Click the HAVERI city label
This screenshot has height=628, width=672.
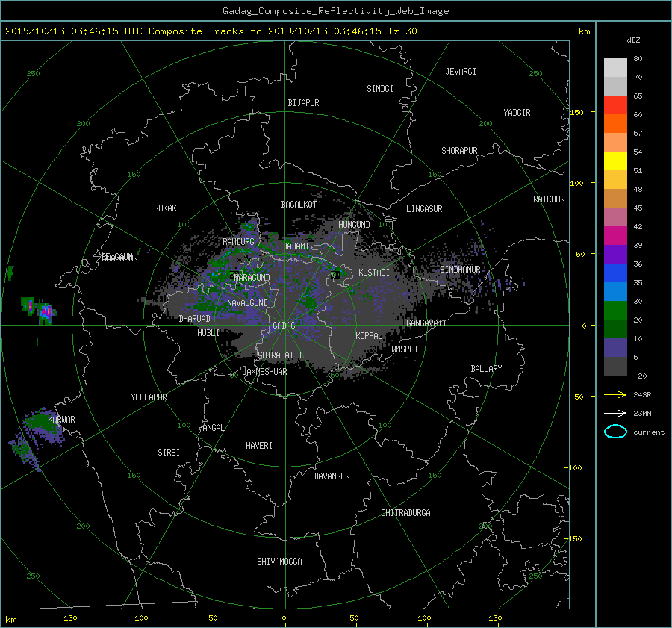tap(259, 446)
